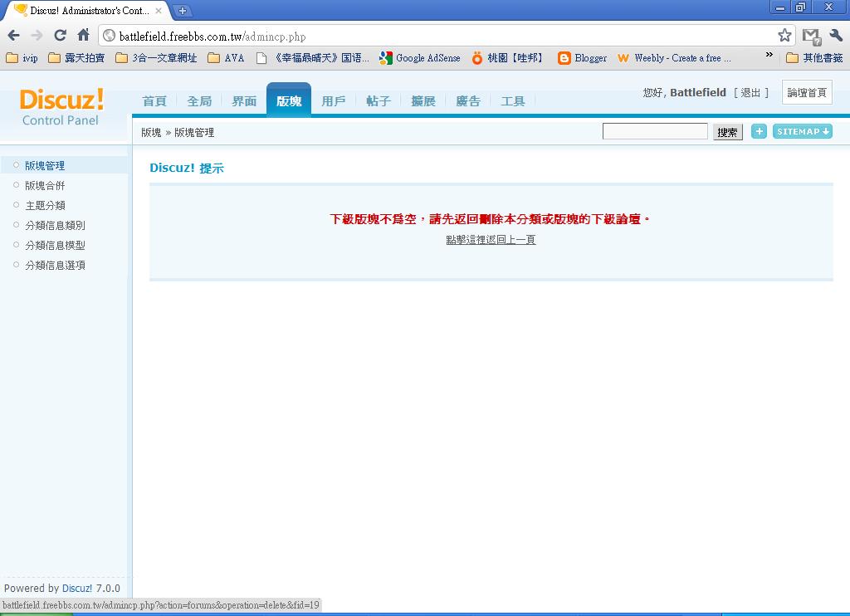Open 其他書籤 bookmarks folder
The image size is (850, 616).
pos(814,58)
